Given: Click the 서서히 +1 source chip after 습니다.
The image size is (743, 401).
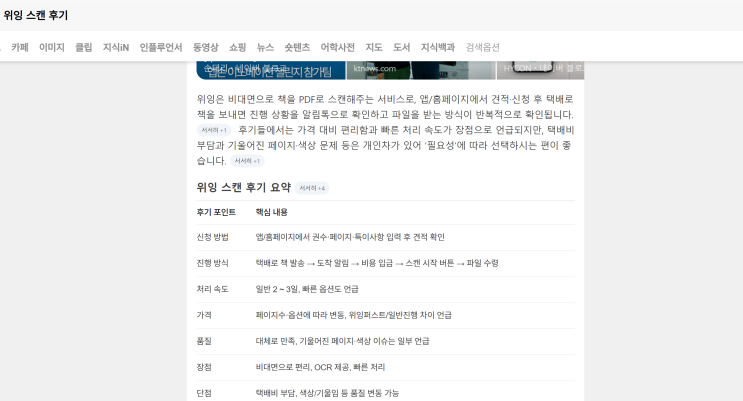Looking at the screenshot, I should point(247,161).
